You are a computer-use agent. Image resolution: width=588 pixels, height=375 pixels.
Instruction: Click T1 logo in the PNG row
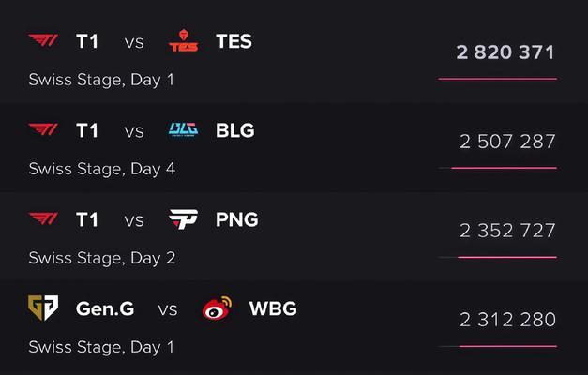[x=43, y=219]
